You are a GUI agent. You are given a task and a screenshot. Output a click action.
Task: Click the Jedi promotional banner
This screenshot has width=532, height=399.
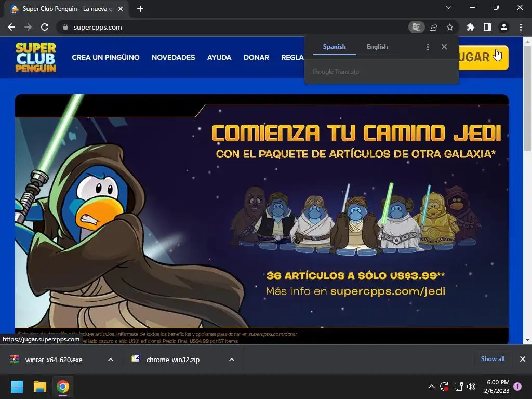pos(262,219)
